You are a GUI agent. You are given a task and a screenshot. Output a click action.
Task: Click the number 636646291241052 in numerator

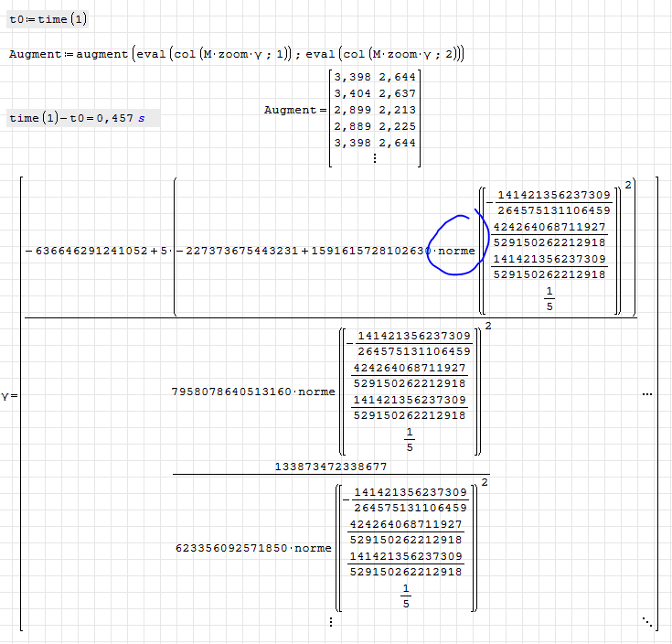tap(89, 251)
